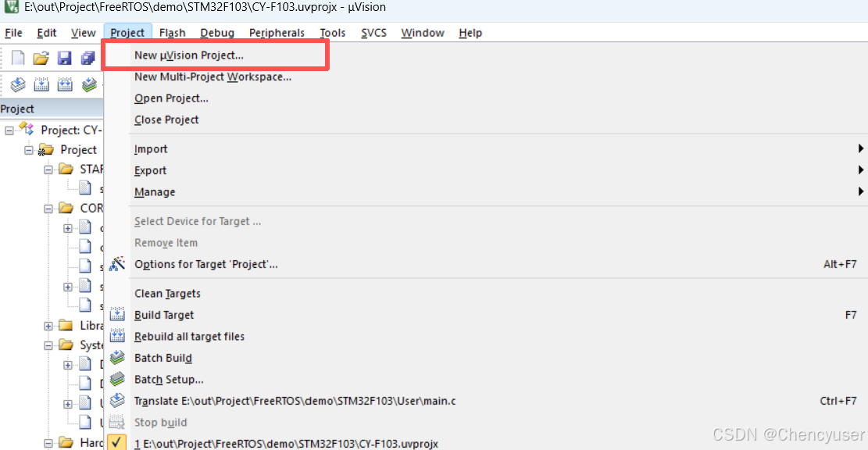Click the Rebuild icon on the build toolbar
Image resolution: width=868 pixels, height=450 pixels.
[x=65, y=84]
